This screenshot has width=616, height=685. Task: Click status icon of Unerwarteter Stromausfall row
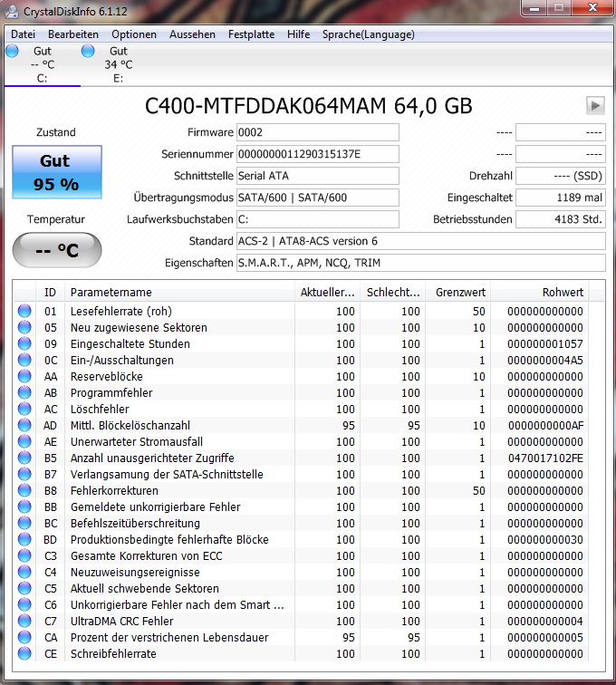[24, 441]
